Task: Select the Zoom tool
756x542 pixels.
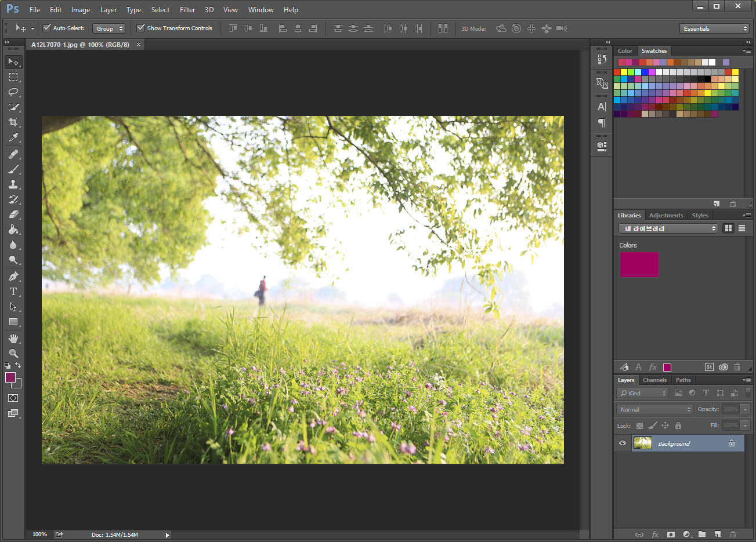Action: click(x=13, y=354)
